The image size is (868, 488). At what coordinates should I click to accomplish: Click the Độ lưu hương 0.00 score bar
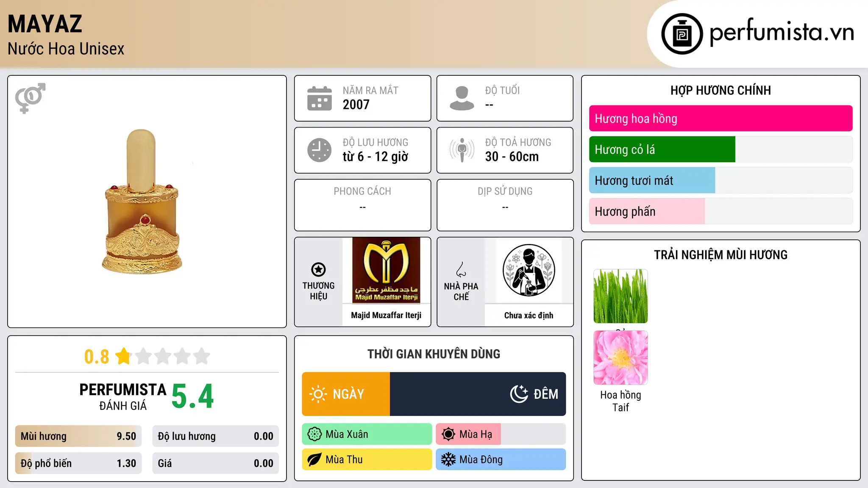click(215, 436)
